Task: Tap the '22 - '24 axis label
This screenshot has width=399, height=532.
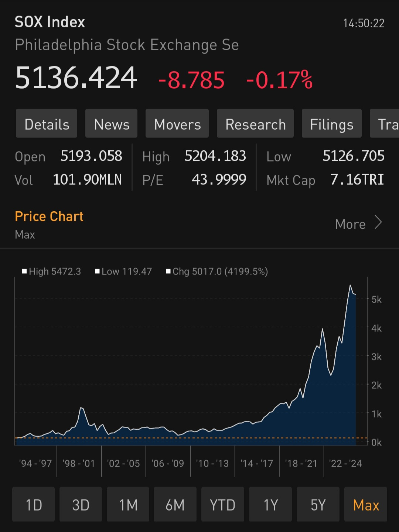Action: tap(345, 463)
